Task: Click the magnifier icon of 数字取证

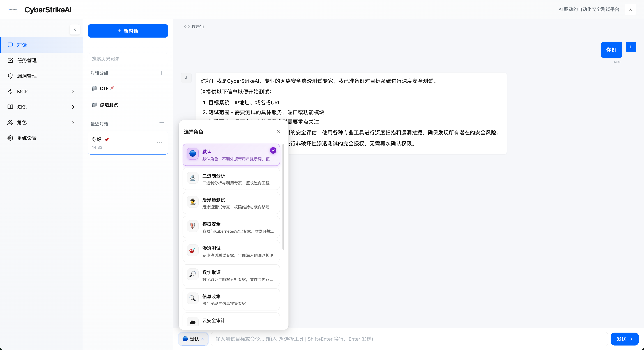Action: (192, 274)
